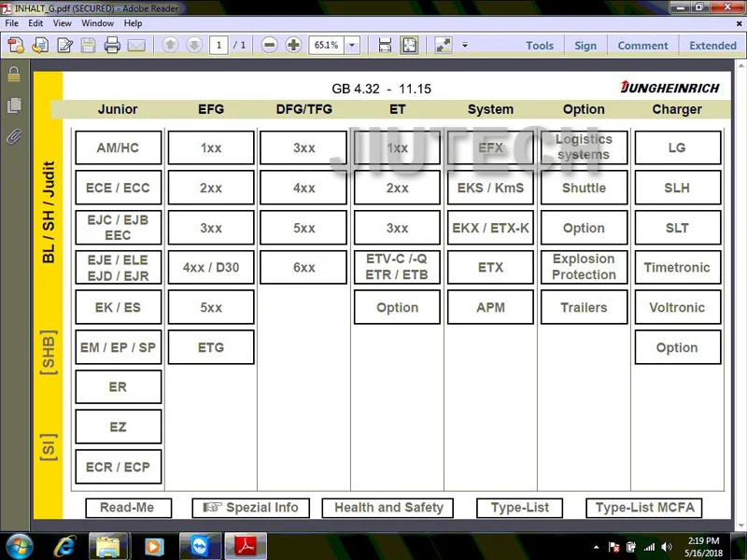
Task: Click the volume speaker tray icon
Action: 667,547
